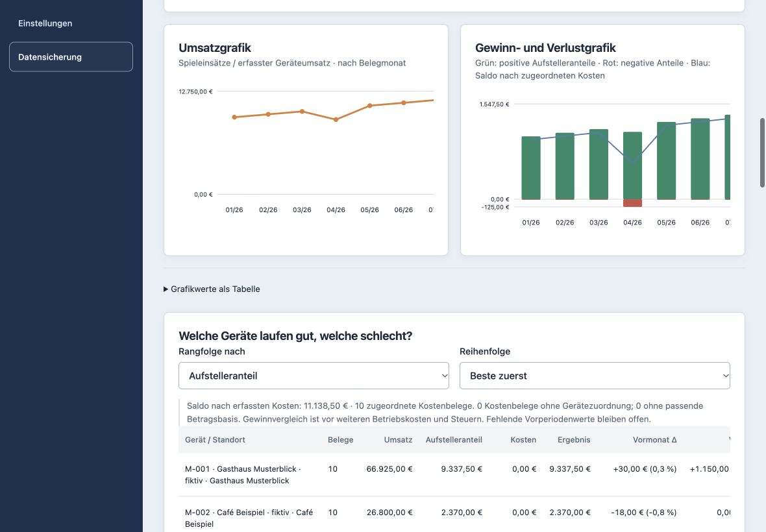This screenshot has height=532, width=766.
Task: Click the 1.547,50 € axis label
Action: tap(495, 104)
